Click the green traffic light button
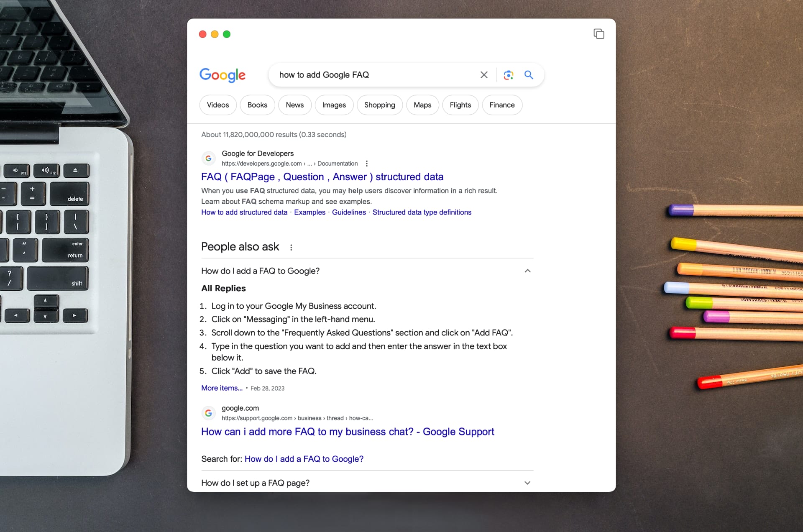Viewport: 803px width, 532px height. point(227,34)
